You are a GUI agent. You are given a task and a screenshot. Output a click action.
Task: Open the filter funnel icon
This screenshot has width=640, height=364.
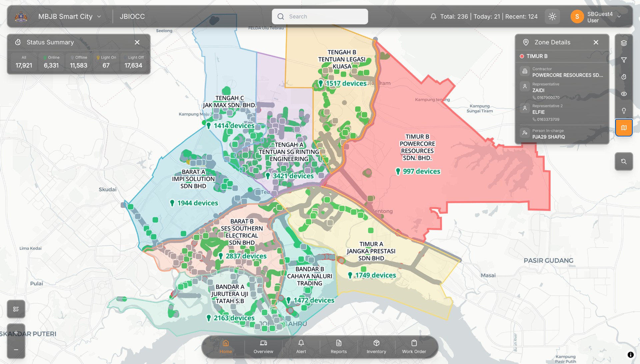click(x=624, y=60)
